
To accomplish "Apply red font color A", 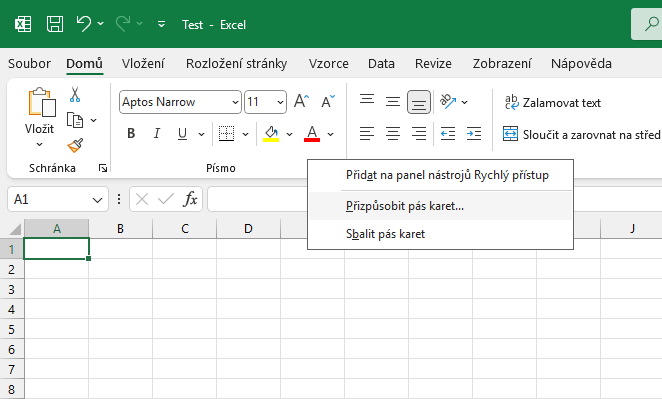I will click(312, 134).
